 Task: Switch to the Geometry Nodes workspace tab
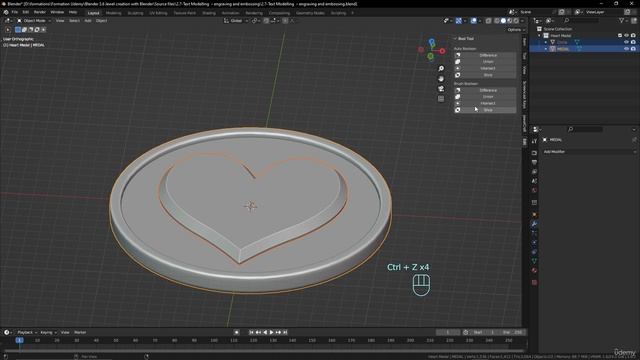(x=310, y=13)
